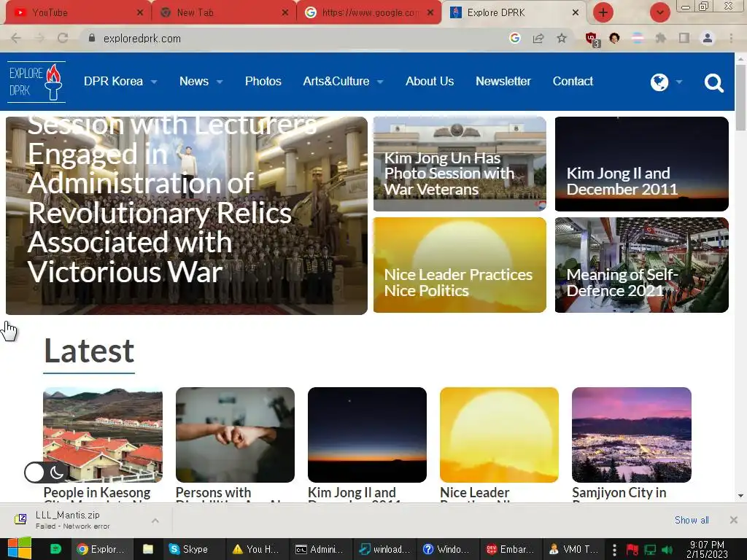The image size is (747, 560).
Task: Open the uBlock shield extension
Action: (592, 39)
